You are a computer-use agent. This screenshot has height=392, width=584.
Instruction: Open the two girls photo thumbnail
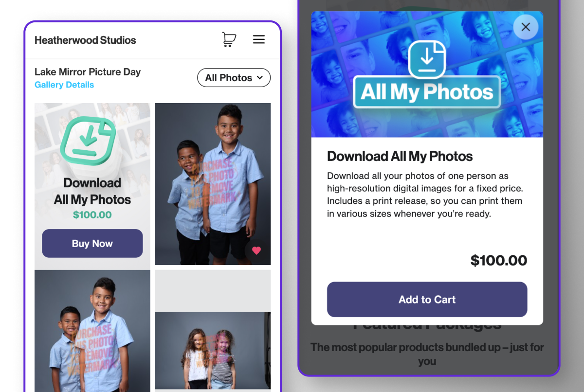(213, 351)
